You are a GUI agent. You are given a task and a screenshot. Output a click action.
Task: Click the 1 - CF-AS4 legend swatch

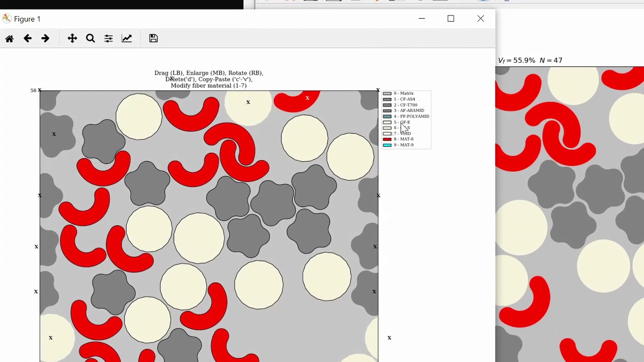(x=387, y=99)
